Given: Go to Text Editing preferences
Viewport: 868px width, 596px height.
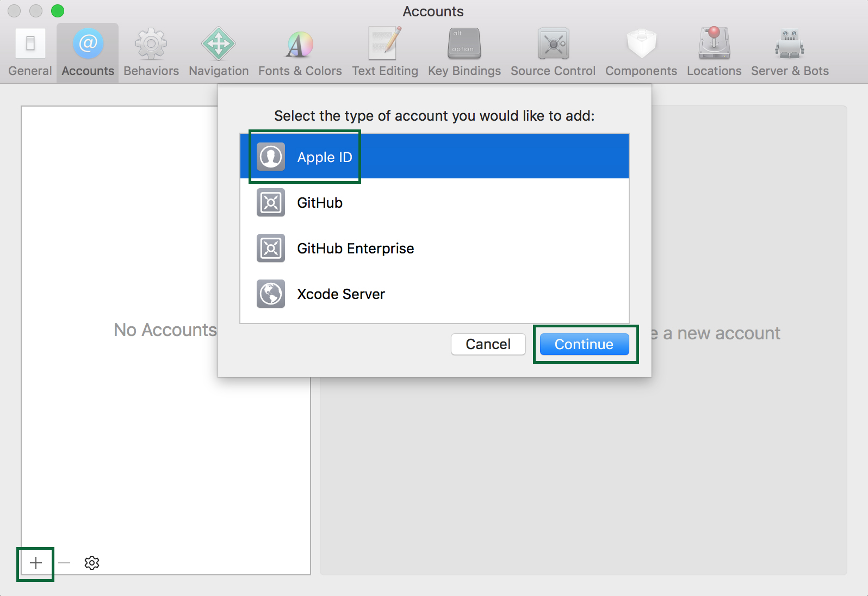Looking at the screenshot, I should pyautogui.click(x=385, y=53).
